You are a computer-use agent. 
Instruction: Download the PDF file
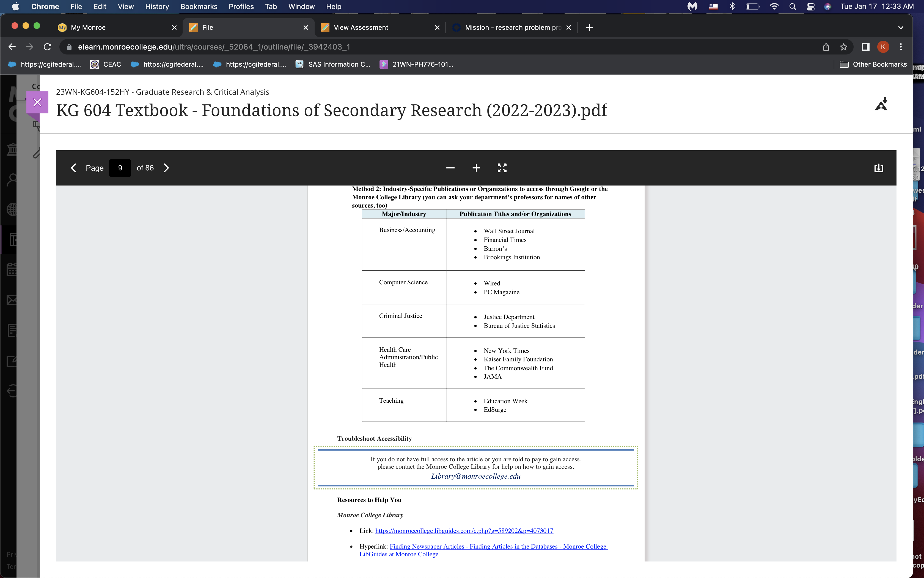pyautogui.click(x=879, y=168)
